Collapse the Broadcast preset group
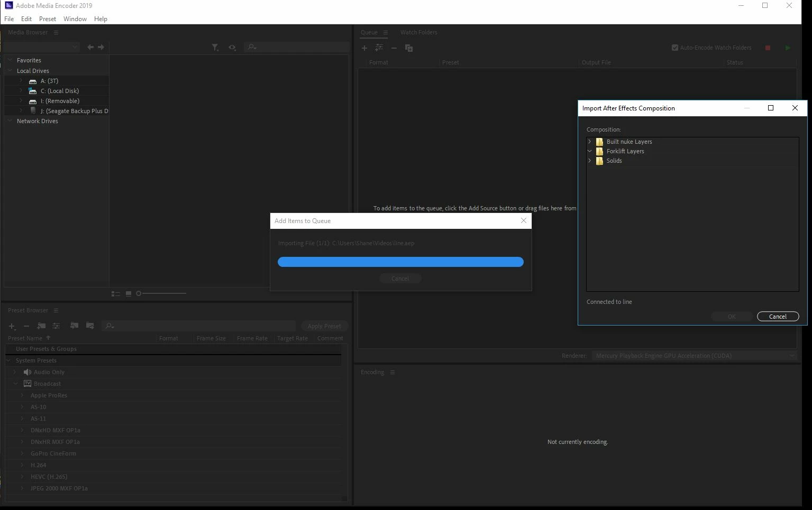The image size is (812, 510). click(x=15, y=384)
